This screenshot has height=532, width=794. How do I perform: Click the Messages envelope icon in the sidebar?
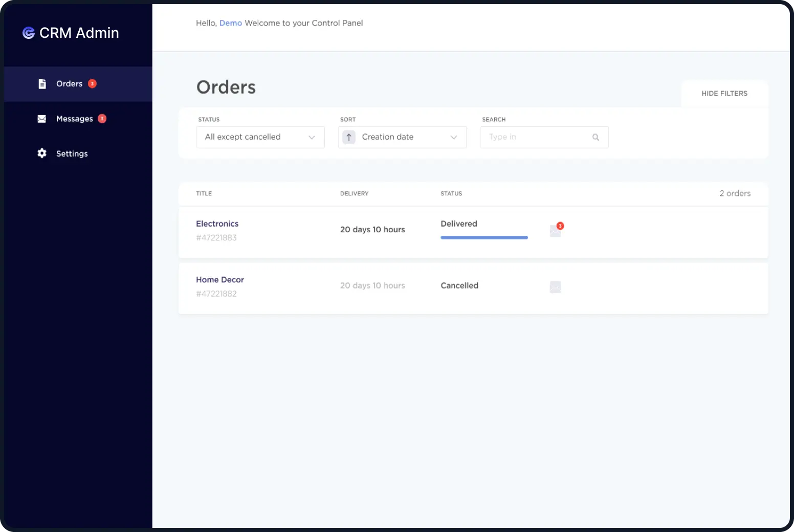pyautogui.click(x=42, y=119)
